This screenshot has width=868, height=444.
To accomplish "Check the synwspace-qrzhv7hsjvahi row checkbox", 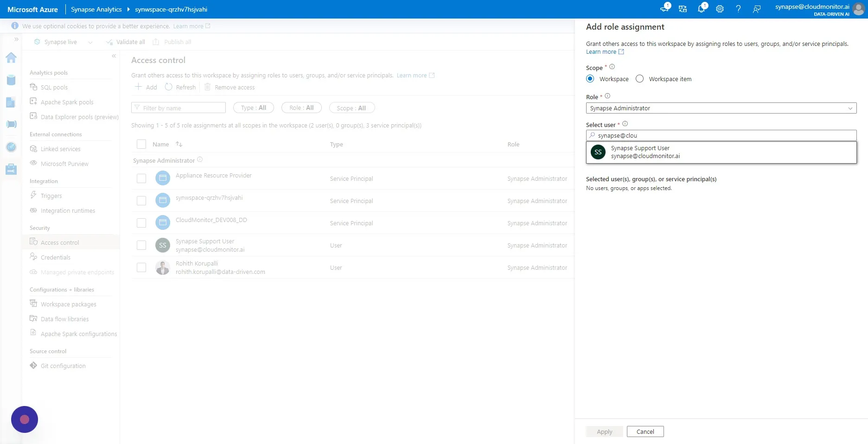I will tap(141, 201).
